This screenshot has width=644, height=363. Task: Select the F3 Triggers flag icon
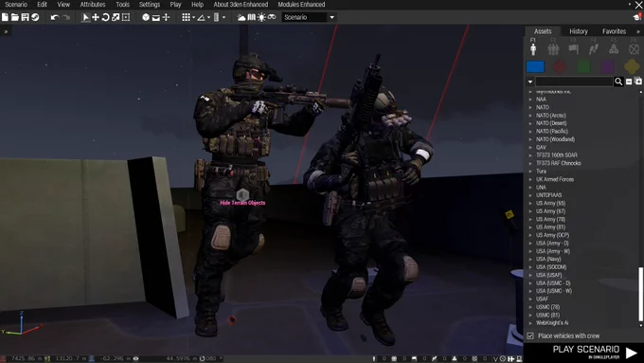573,49
